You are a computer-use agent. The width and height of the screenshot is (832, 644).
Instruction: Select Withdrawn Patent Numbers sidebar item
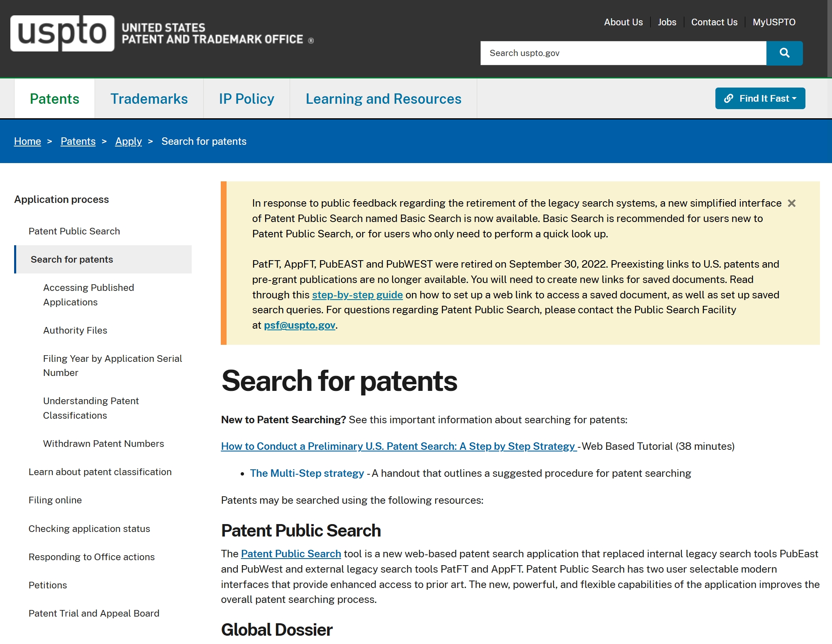(x=103, y=444)
